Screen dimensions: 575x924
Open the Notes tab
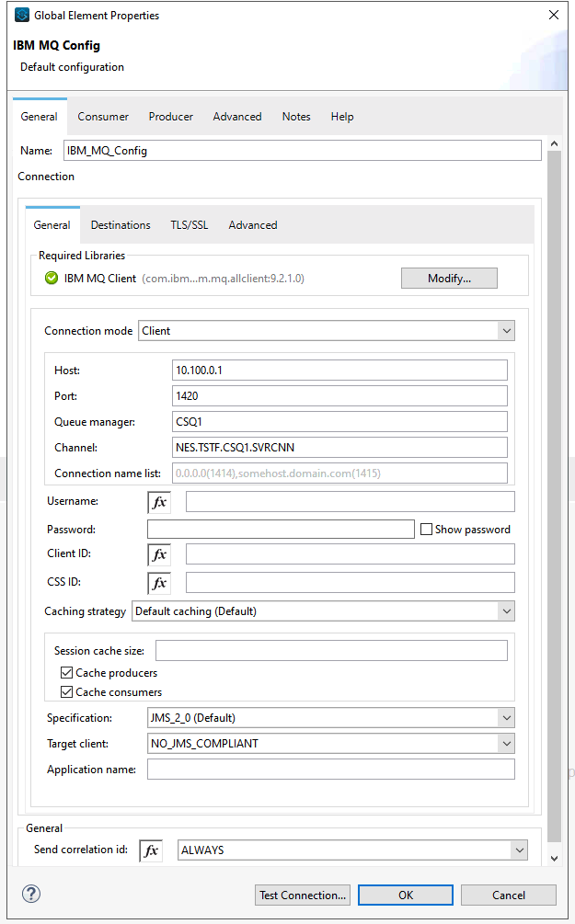296,117
